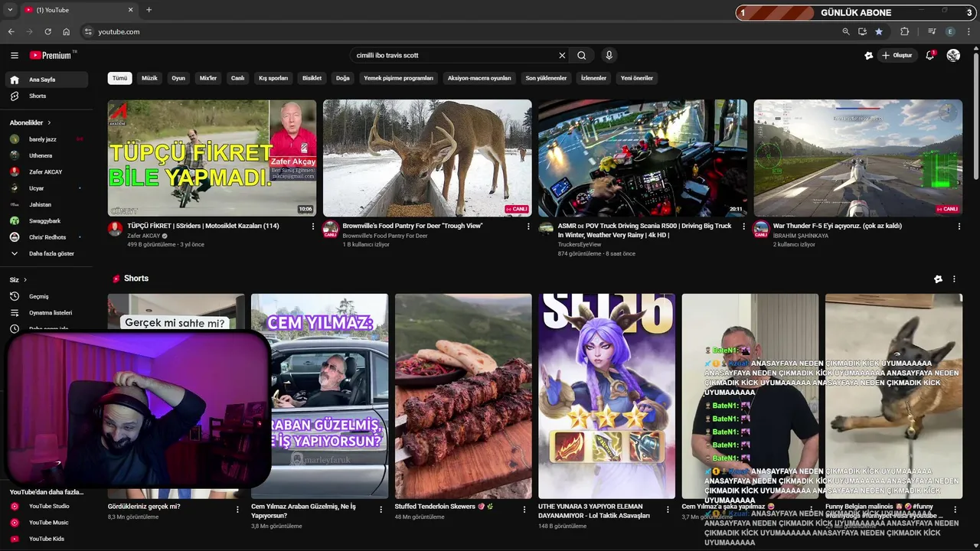
Task: Open YouTube Kids link
Action: point(46,539)
